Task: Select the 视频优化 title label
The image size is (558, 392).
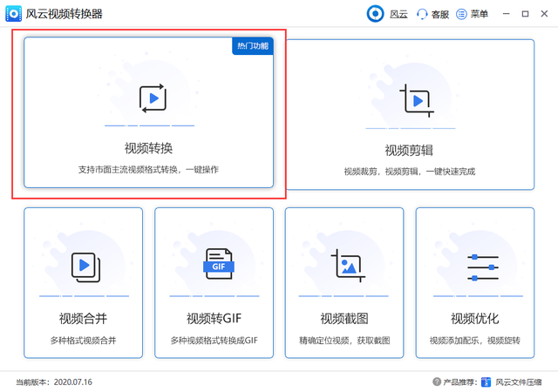Action: [475, 318]
